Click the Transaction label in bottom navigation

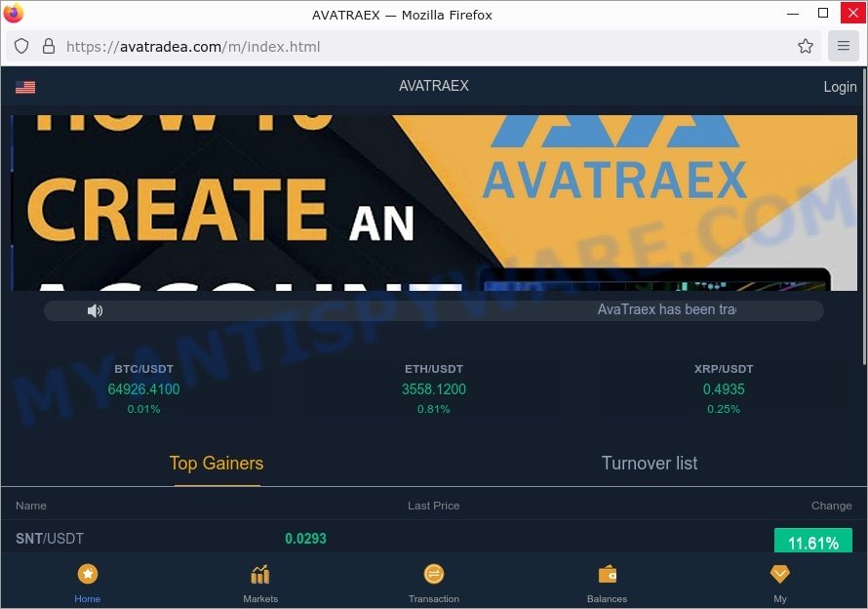pos(433,599)
